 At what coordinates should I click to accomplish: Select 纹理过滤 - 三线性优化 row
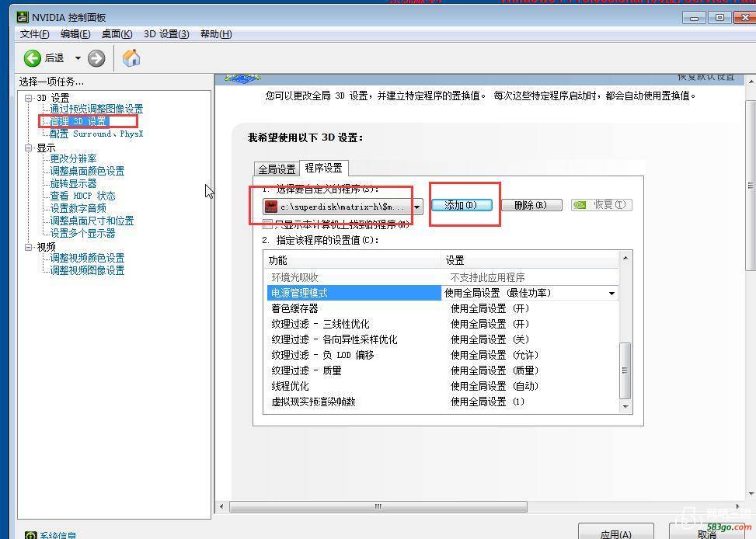tap(443, 324)
